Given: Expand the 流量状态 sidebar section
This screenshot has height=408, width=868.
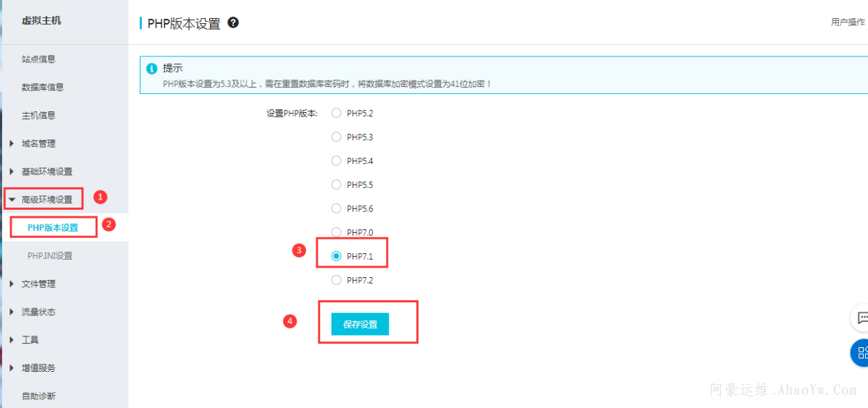Looking at the screenshot, I should pos(38,312).
